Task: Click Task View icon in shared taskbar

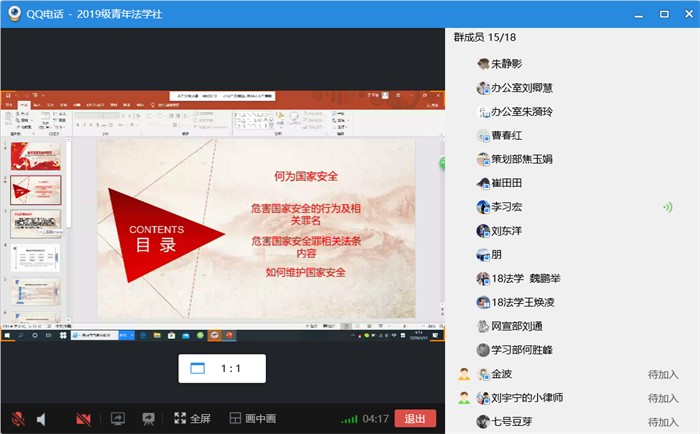Action: pos(49,335)
